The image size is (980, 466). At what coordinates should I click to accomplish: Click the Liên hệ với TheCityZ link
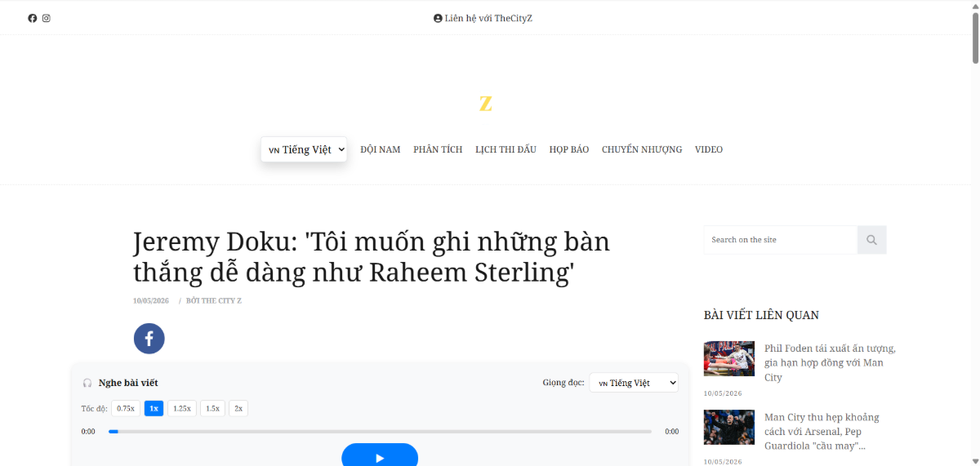click(x=483, y=18)
